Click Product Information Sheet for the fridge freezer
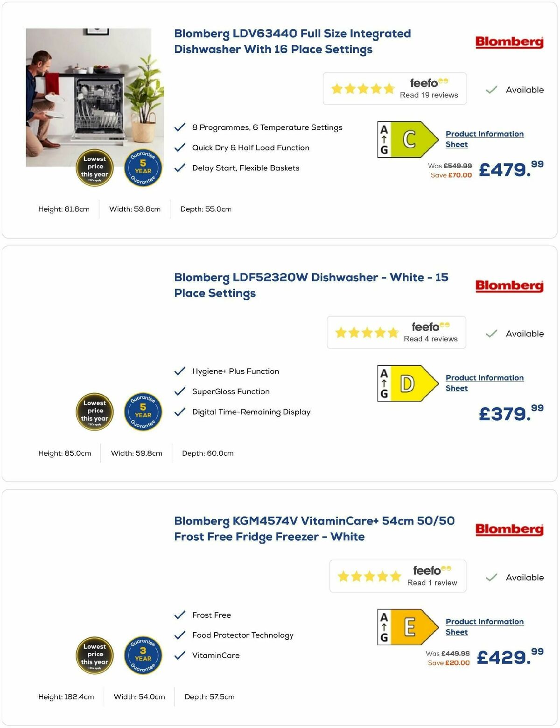Viewport: 560px width, 728px height. (x=484, y=627)
